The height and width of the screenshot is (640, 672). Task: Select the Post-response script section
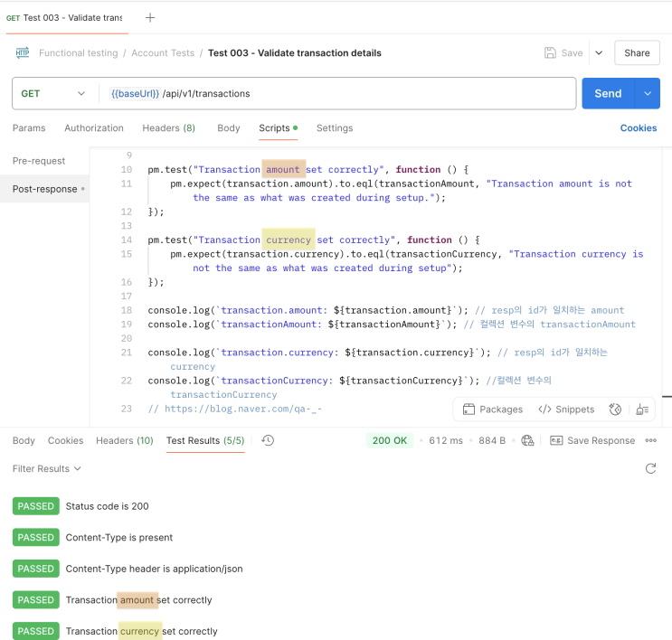(x=44, y=189)
